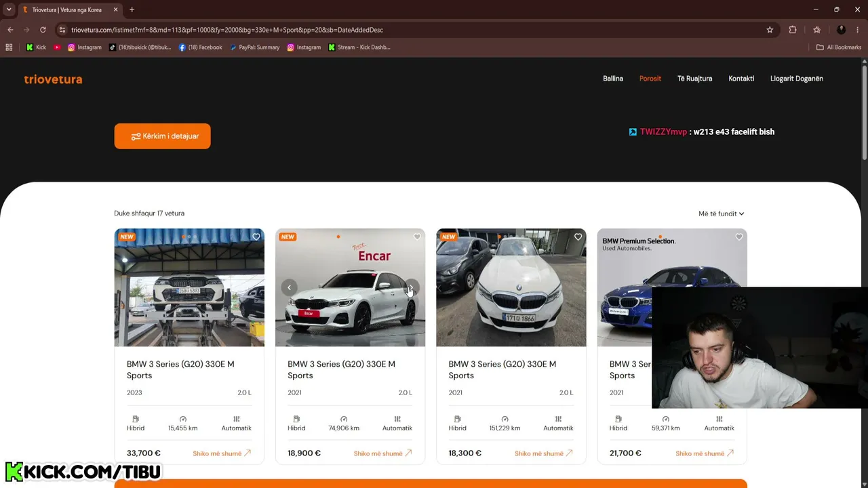Click the 33,700 € price

(x=144, y=453)
